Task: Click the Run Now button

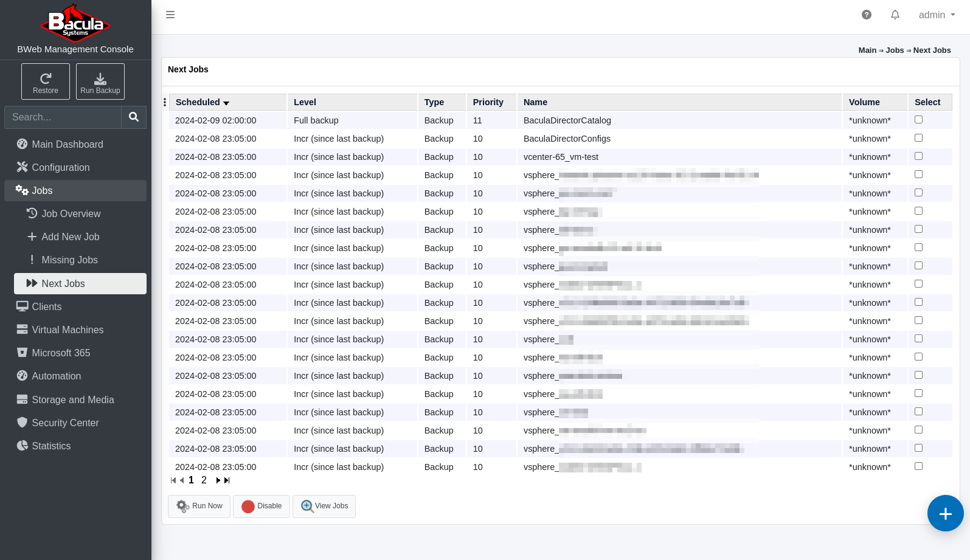Action: tap(199, 506)
